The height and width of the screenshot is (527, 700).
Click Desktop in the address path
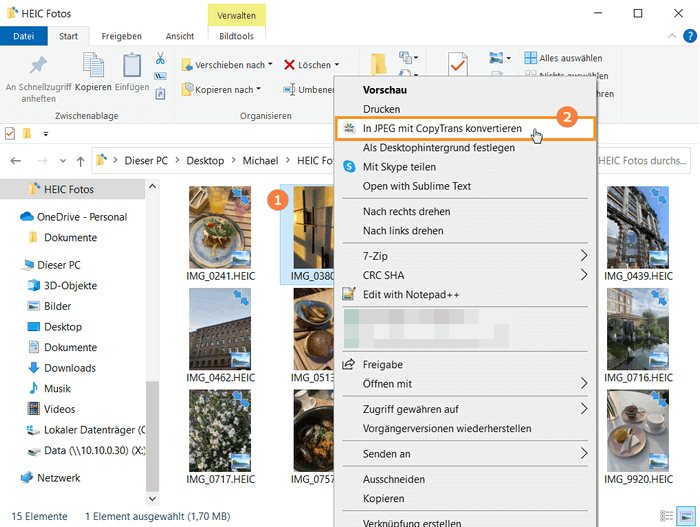[205, 161]
